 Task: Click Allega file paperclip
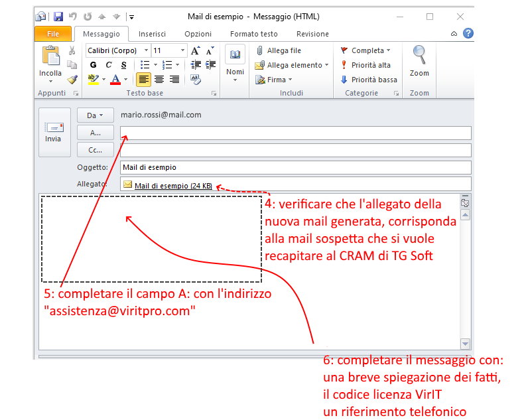pos(279,50)
